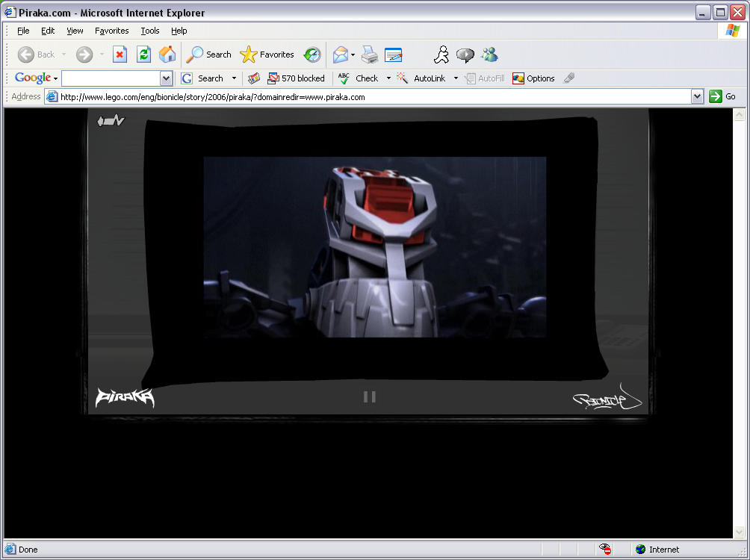Open the Mail toolbar icon
The width and height of the screenshot is (750, 560).
(x=341, y=55)
